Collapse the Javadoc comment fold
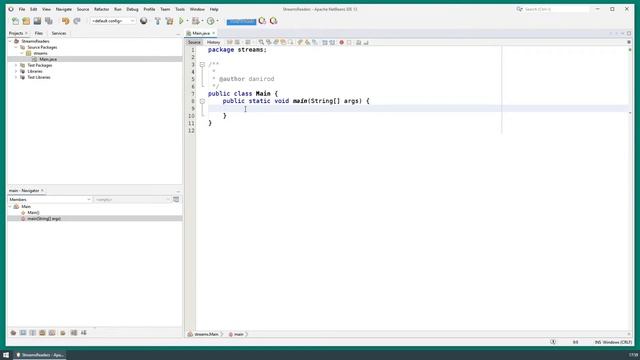640x360 pixels. (x=202, y=64)
